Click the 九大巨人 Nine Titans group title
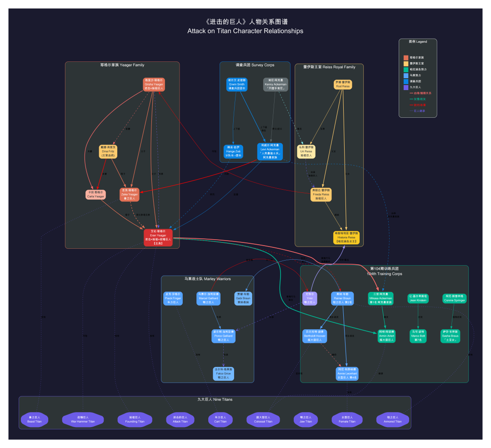Image resolution: width=491 pixels, height=448 pixels. point(215,399)
